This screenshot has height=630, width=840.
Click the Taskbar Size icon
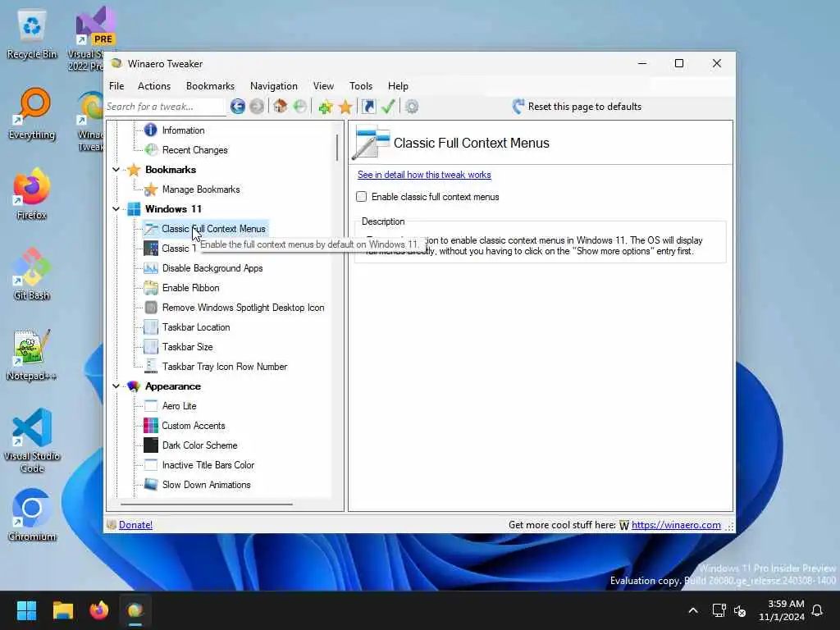[151, 347]
